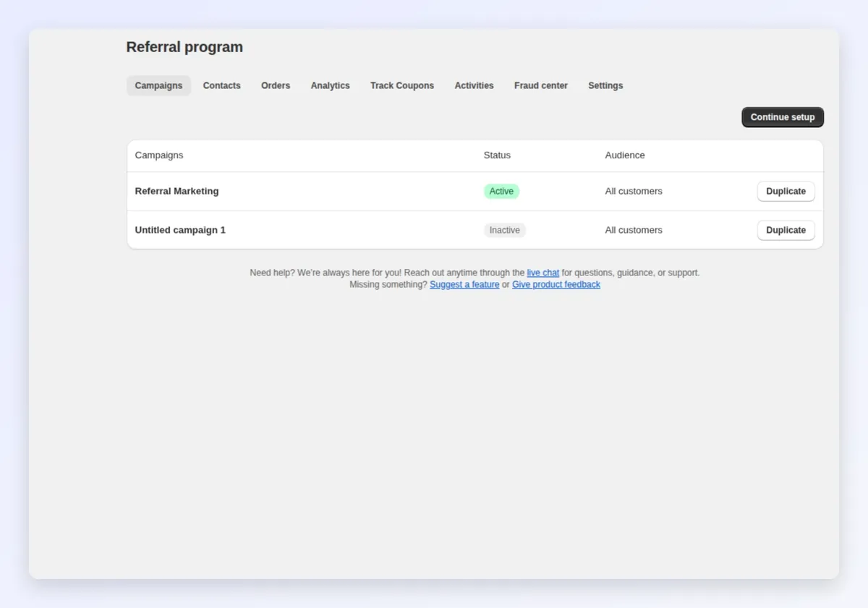The image size is (868, 608).
Task: Click the Audience column header
Action: click(625, 155)
